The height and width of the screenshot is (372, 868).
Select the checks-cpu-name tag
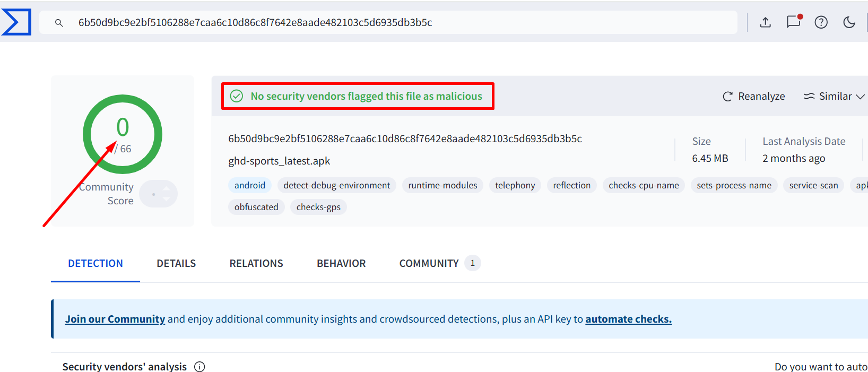(644, 185)
